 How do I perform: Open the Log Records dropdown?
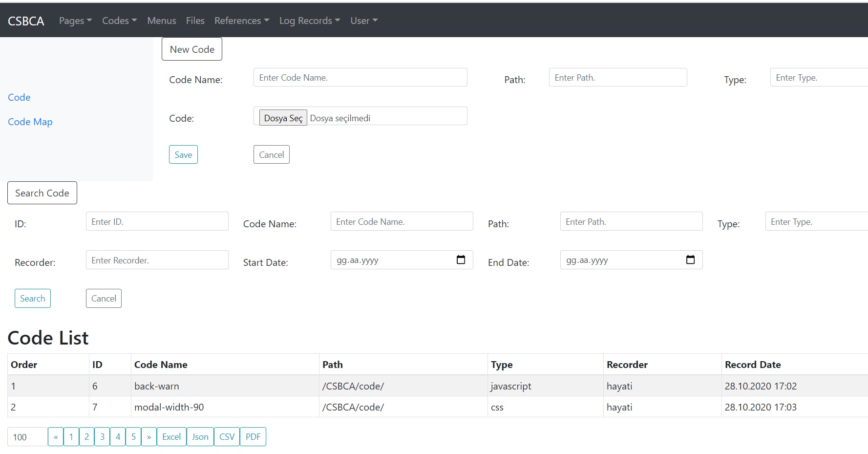[309, 21]
